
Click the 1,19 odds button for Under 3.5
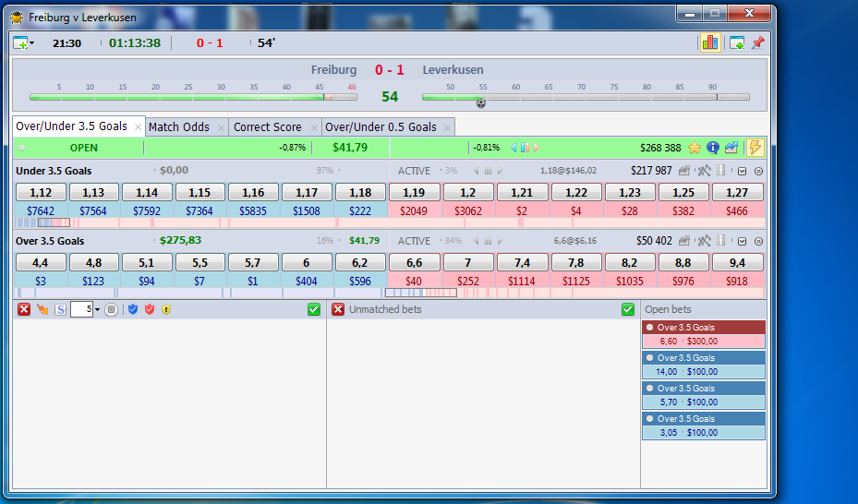414,192
